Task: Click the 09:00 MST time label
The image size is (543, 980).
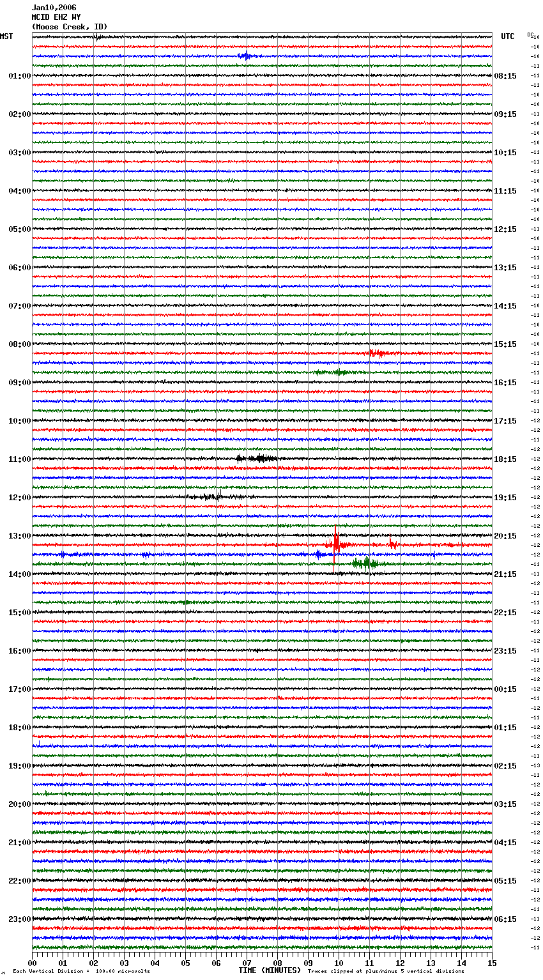Action: [x=20, y=383]
